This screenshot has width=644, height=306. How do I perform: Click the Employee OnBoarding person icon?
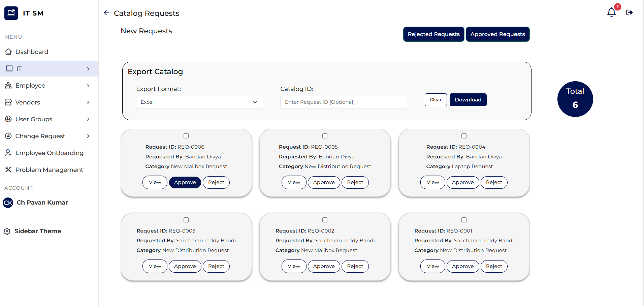tap(8, 153)
